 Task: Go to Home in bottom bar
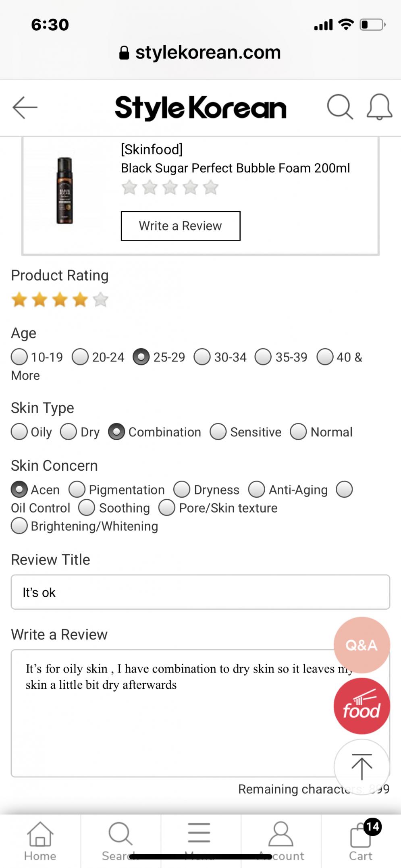(x=40, y=841)
